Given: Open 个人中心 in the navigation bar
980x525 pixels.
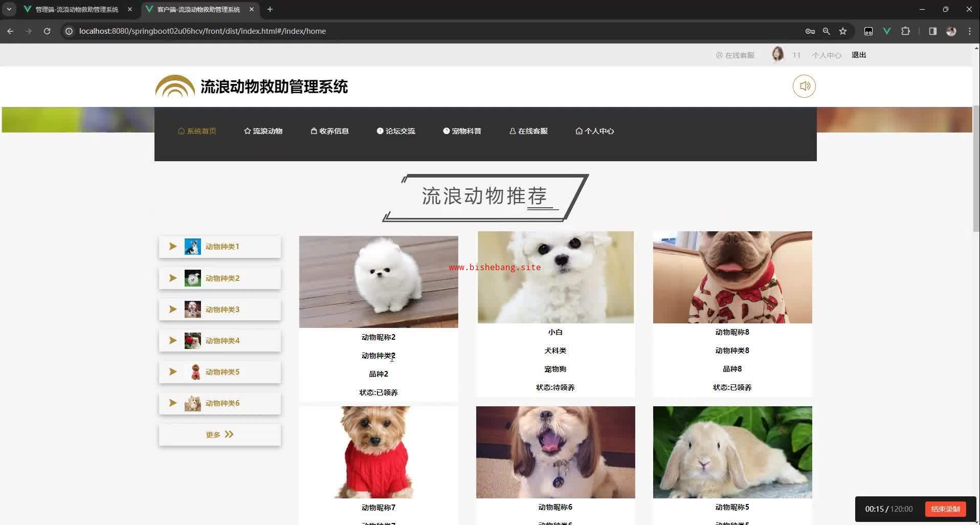Looking at the screenshot, I should tap(594, 131).
